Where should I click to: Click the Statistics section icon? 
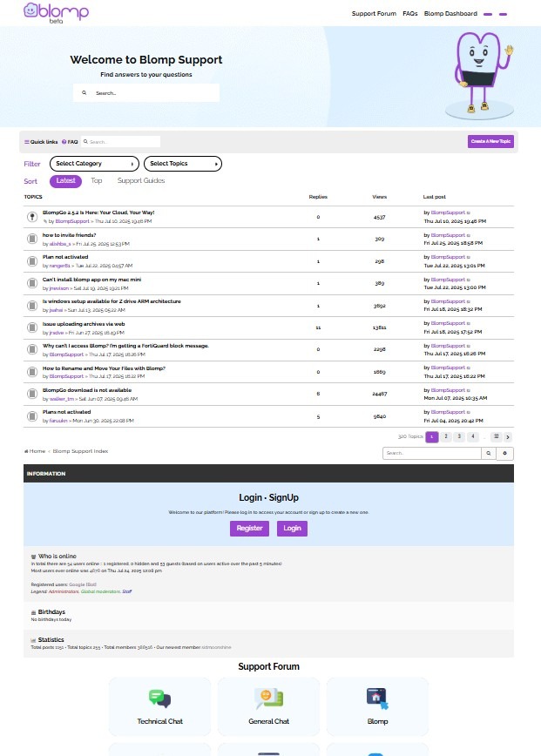coord(33,640)
